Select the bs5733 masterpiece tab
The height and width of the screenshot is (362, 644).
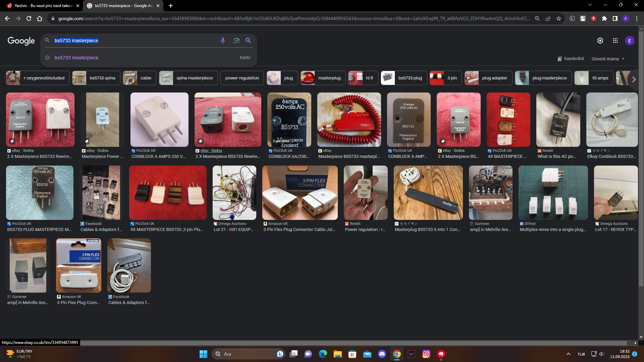(123, 6)
